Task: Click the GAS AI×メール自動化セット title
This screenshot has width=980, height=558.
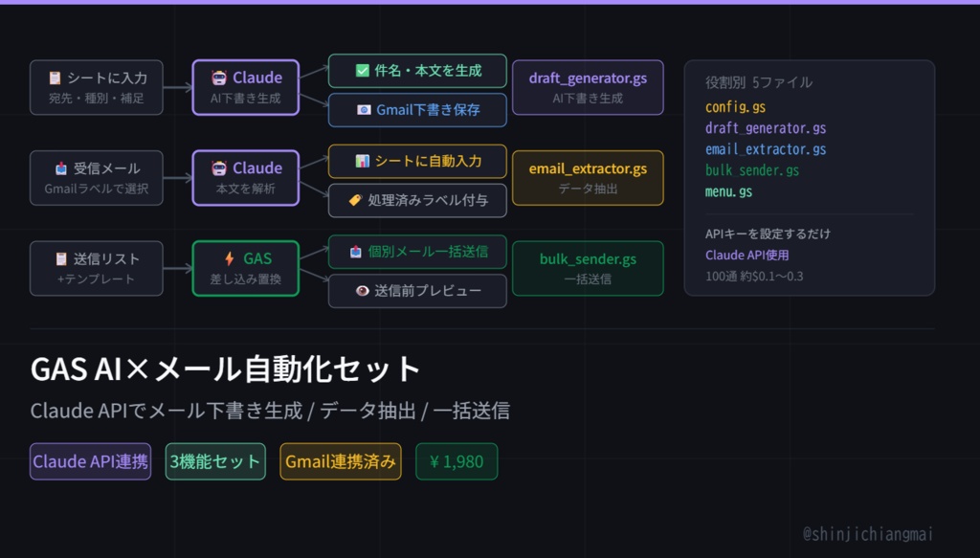Action: tap(225, 368)
